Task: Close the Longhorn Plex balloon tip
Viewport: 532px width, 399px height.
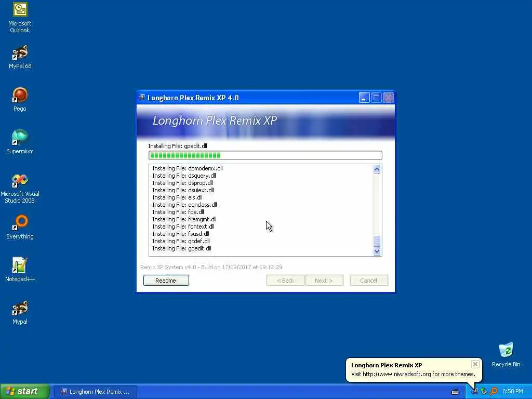Action: (x=475, y=364)
